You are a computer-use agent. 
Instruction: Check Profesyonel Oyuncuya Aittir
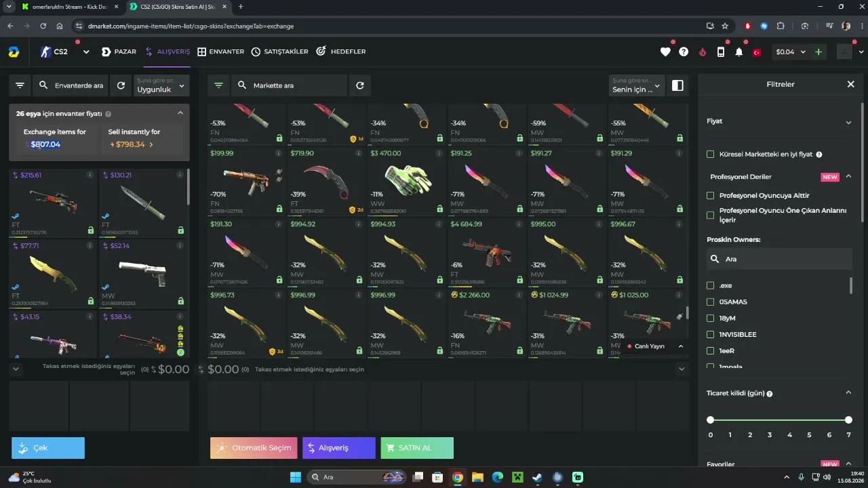[711, 196]
